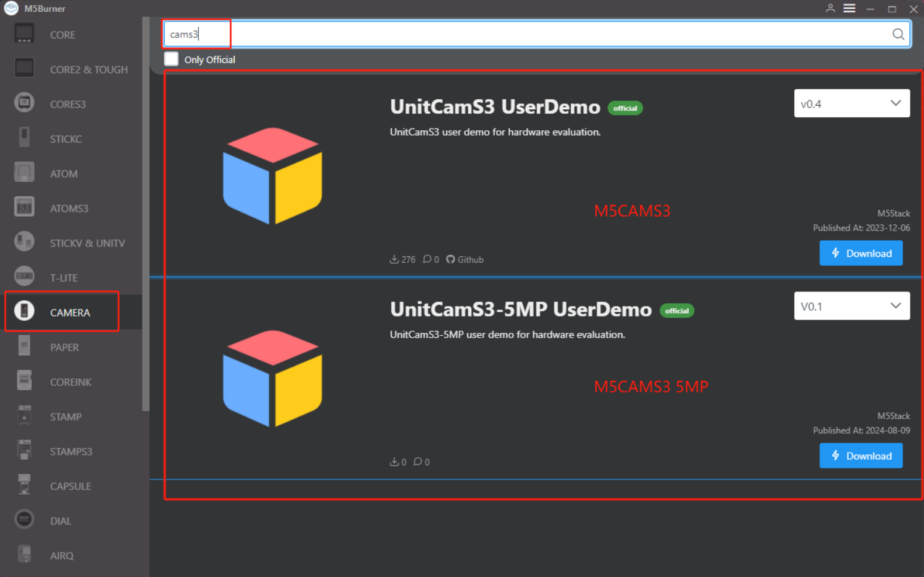Select the CAPSULE device icon
The height and width of the screenshot is (577, 924).
[24, 485]
